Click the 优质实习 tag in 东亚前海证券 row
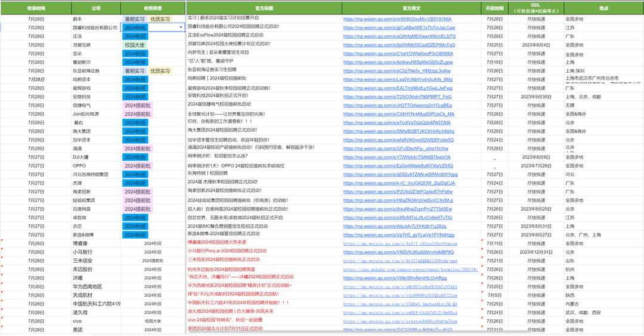Viewport: 644px width, 336px height. [x=160, y=71]
